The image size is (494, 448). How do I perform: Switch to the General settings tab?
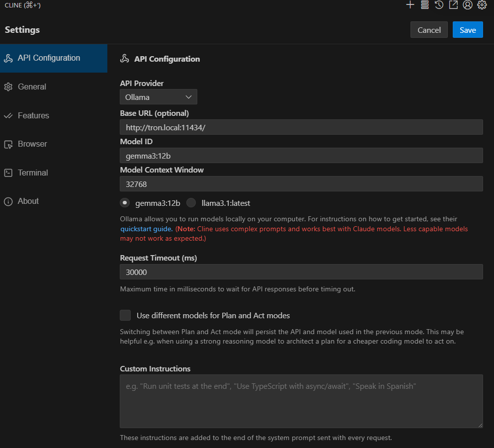coord(54,87)
